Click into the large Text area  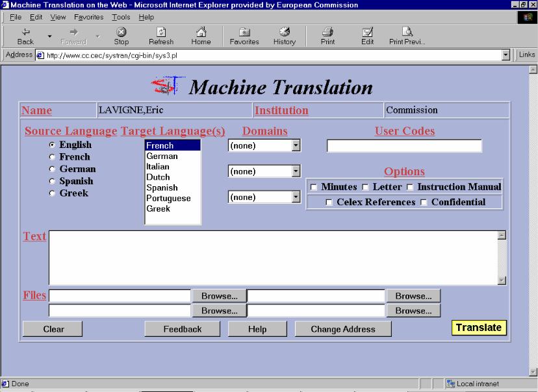[274, 258]
